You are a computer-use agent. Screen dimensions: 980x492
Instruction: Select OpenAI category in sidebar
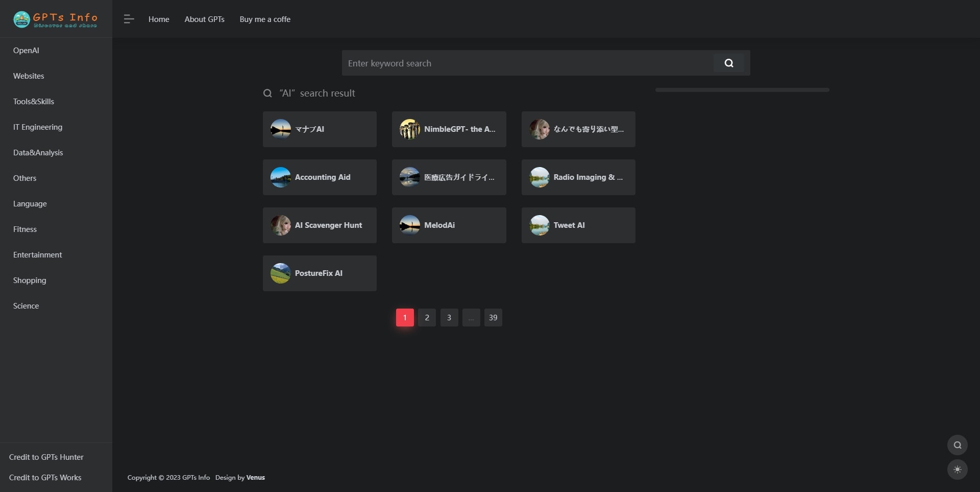click(26, 50)
